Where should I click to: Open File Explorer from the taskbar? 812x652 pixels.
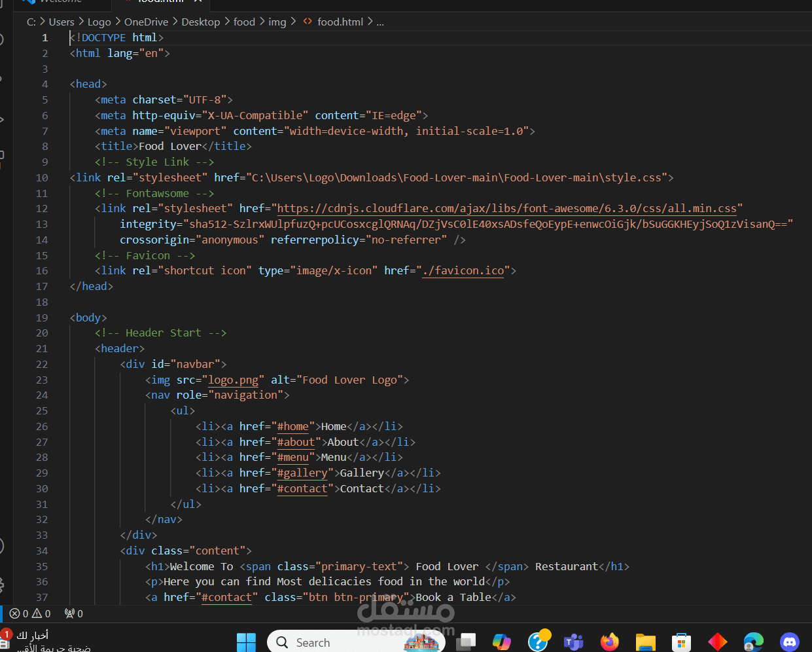(x=646, y=642)
